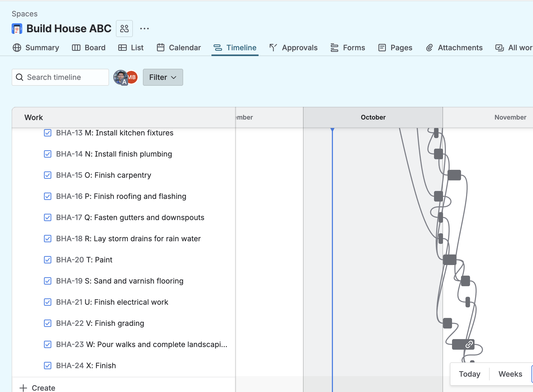Click the Build House ABC project avatar icon
The height and width of the screenshot is (392, 533).
pos(17,29)
